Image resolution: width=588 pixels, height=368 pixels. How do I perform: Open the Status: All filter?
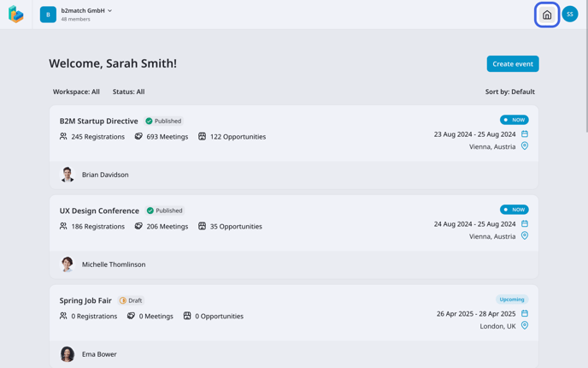coord(128,92)
